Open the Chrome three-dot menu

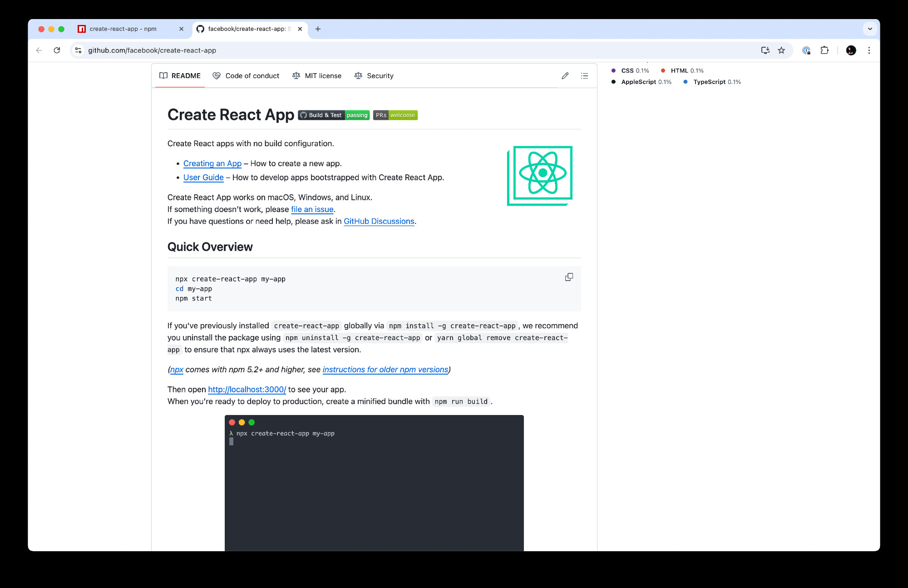pos(869,50)
